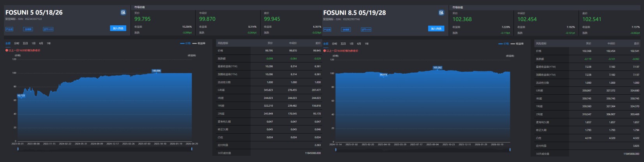Open calculator icon for FOSUNI 8.5 05/19/28
644x162 pixels.
click(x=441, y=12)
